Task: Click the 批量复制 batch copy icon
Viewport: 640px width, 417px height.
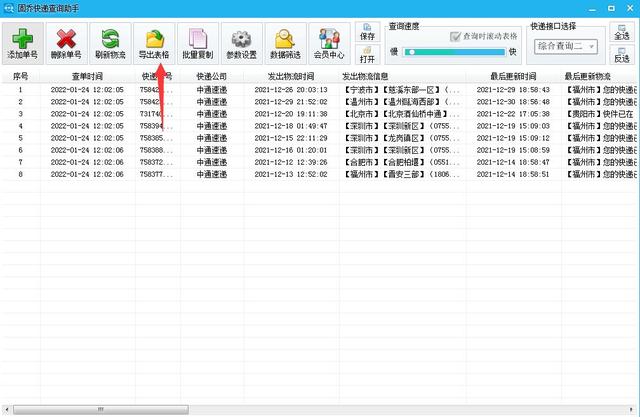Action: pos(199,40)
